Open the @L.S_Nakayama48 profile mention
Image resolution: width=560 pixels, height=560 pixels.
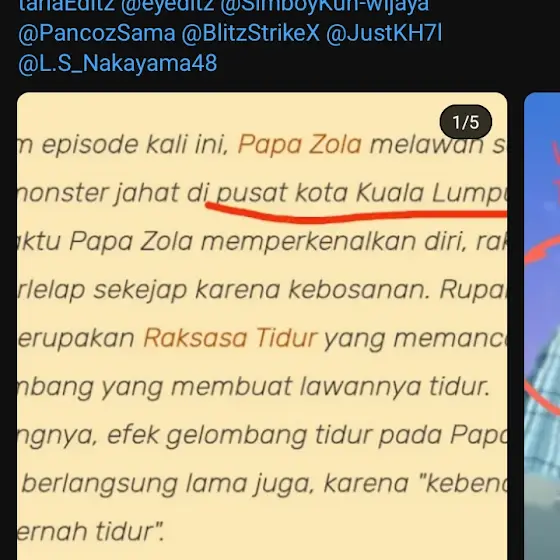(x=118, y=64)
